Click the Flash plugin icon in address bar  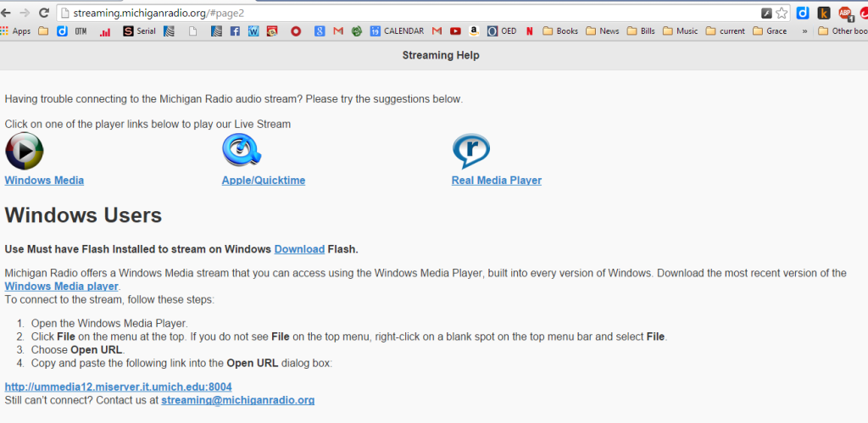[x=766, y=14]
